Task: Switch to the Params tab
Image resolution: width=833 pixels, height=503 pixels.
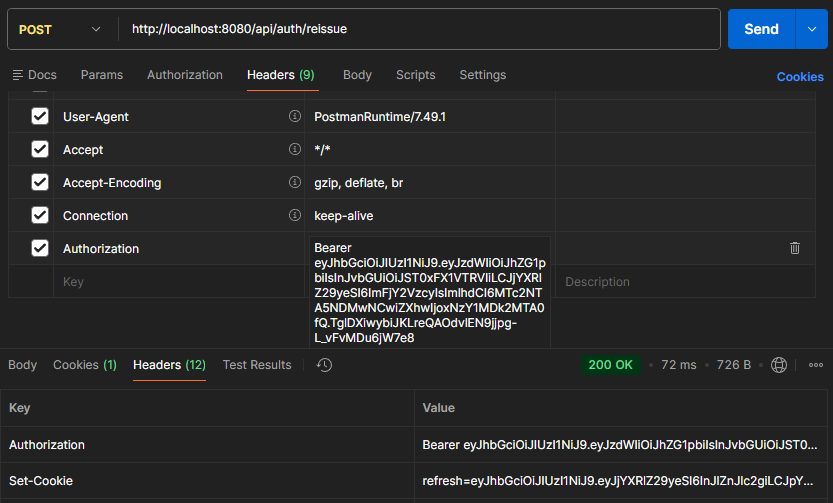Action: coord(102,75)
